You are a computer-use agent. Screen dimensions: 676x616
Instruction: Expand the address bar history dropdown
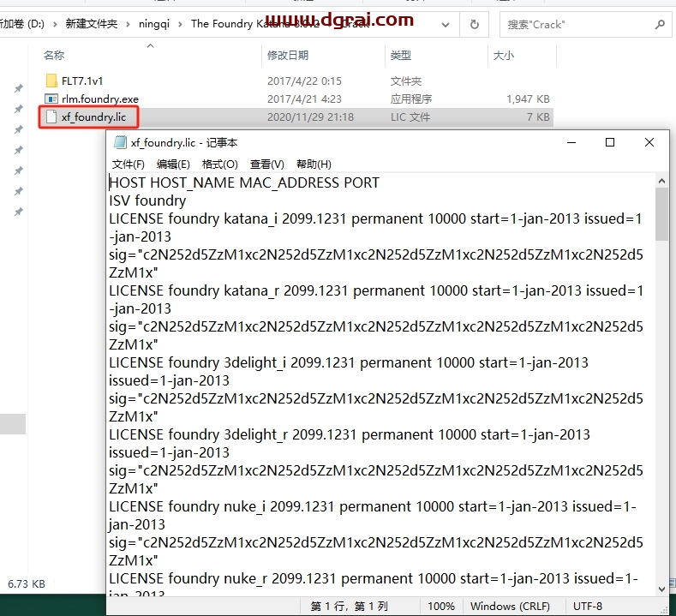click(446, 25)
